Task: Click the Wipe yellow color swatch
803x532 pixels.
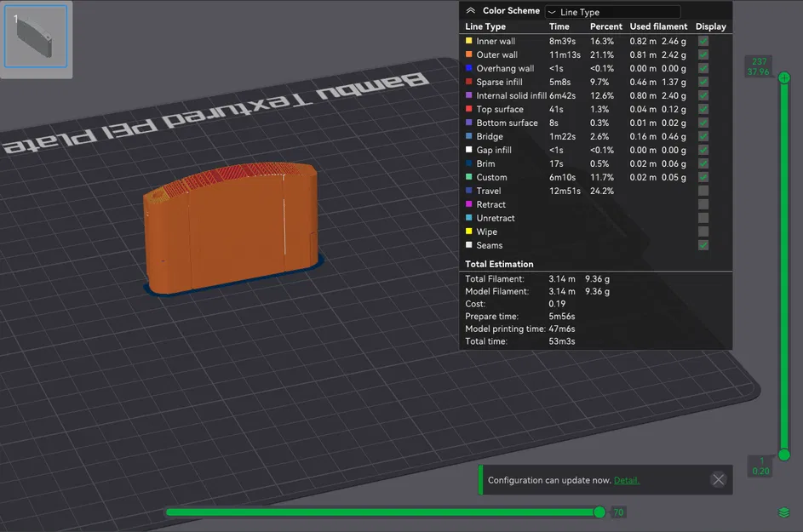Action: click(468, 231)
